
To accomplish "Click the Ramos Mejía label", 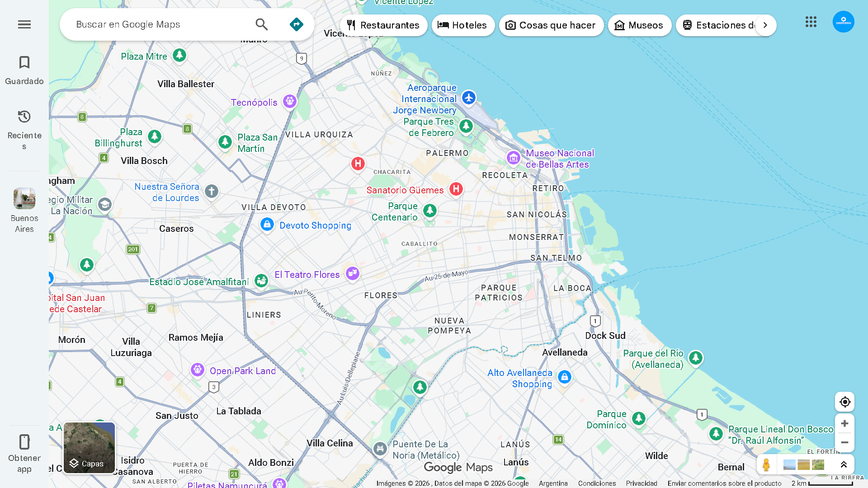I will coord(196,338).
